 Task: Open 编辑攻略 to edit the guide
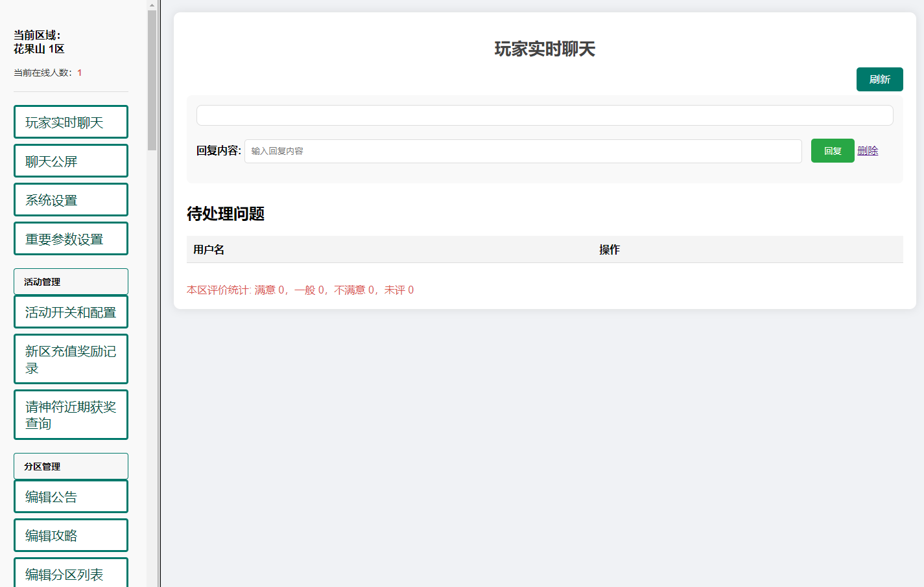(x=70, y=535)
